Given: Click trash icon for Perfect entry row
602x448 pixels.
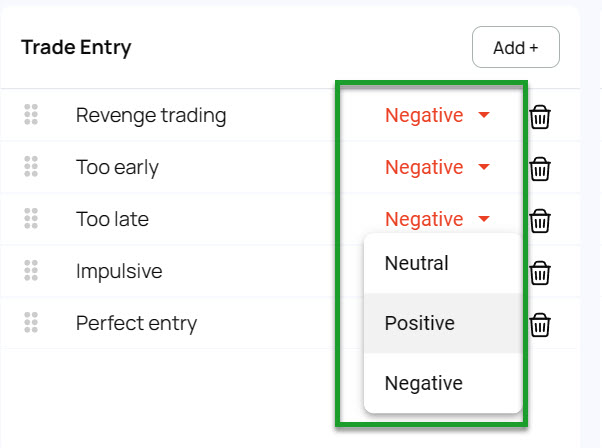Looking at the screenshot, I should point(540,324).
